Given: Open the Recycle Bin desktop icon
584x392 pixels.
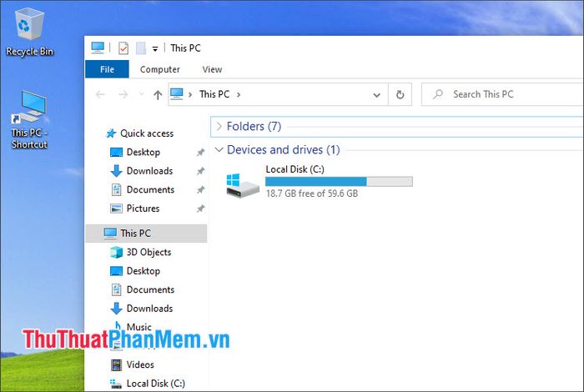Looking at the screenshot, I should click(29, 33).
